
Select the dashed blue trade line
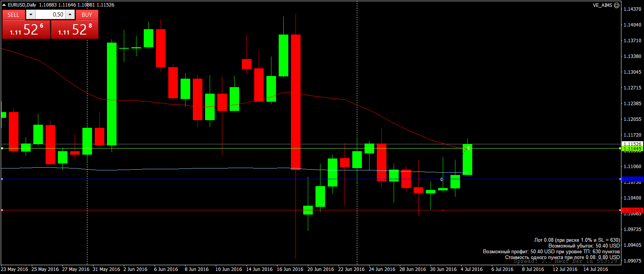point(455,164)
